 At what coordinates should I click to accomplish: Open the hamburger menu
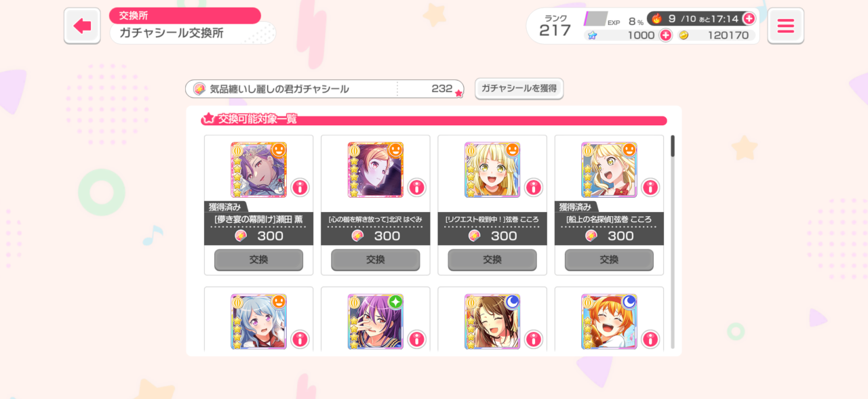[x=785, y=26]
